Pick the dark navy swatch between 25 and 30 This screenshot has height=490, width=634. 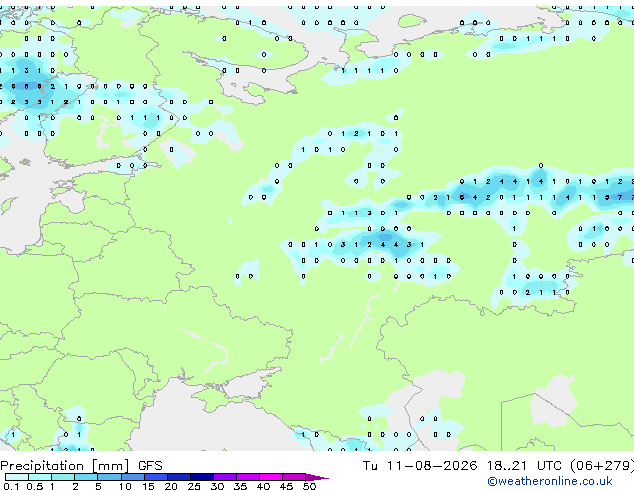(x=202, y=477)
